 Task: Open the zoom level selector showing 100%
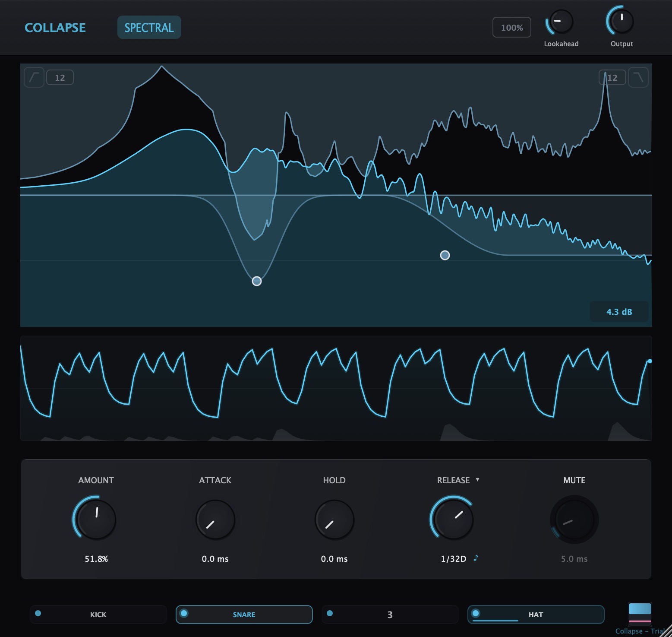(511, 27)
